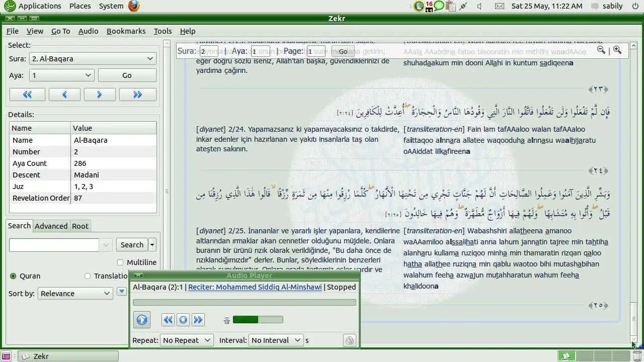Click the Page number field in top bar
The height and width of the screenshot is (362, 644).
316,51
